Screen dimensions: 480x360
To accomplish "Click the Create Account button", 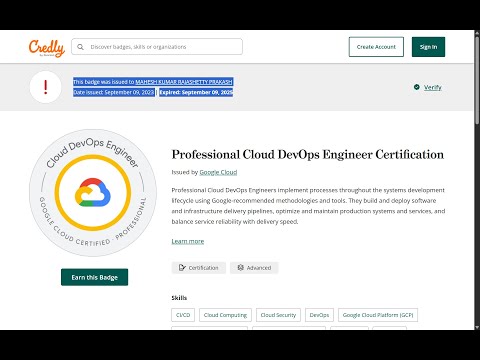I will coord(376,47).
